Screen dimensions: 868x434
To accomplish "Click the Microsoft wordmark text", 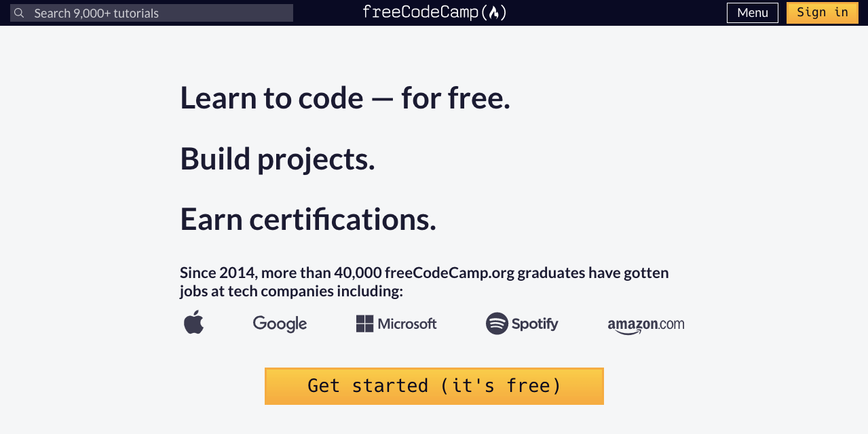I will 407,323.
